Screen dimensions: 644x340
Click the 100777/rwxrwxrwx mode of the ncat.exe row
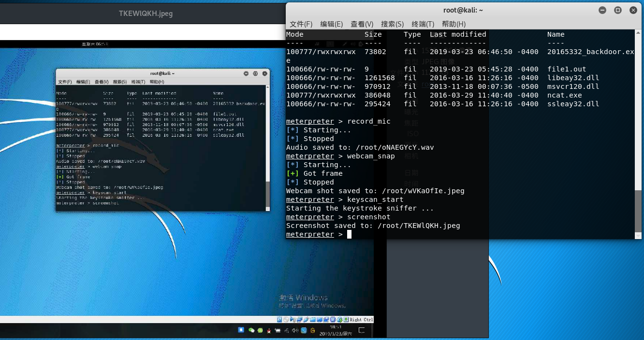click(321, 95)
